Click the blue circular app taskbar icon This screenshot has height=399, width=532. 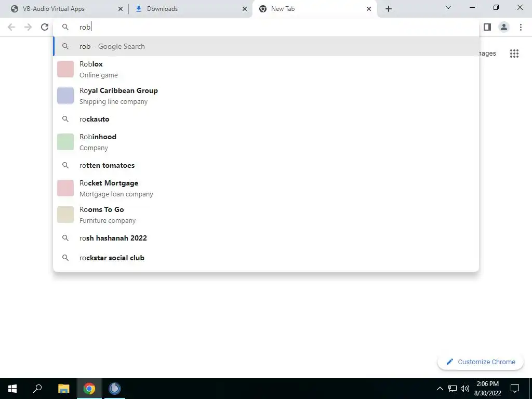tap(115, 389)
